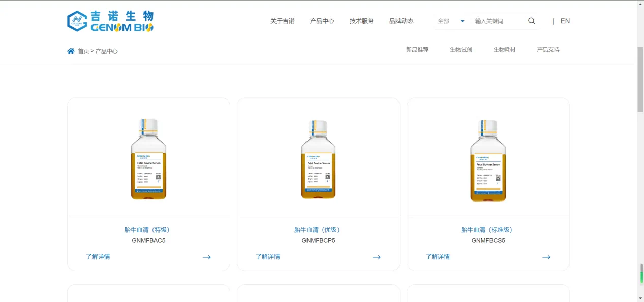Select the 生物耗材 category tab
This screenshot has height=302, width=644.
504,50
